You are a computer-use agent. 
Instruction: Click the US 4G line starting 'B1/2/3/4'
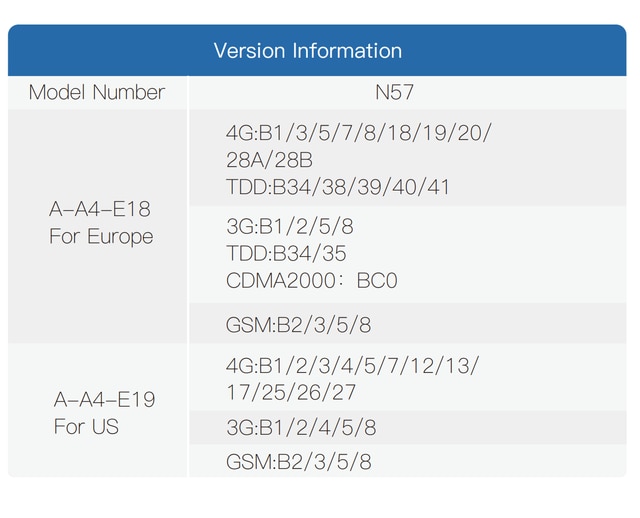pyautogui.click(x=353, y=365)
